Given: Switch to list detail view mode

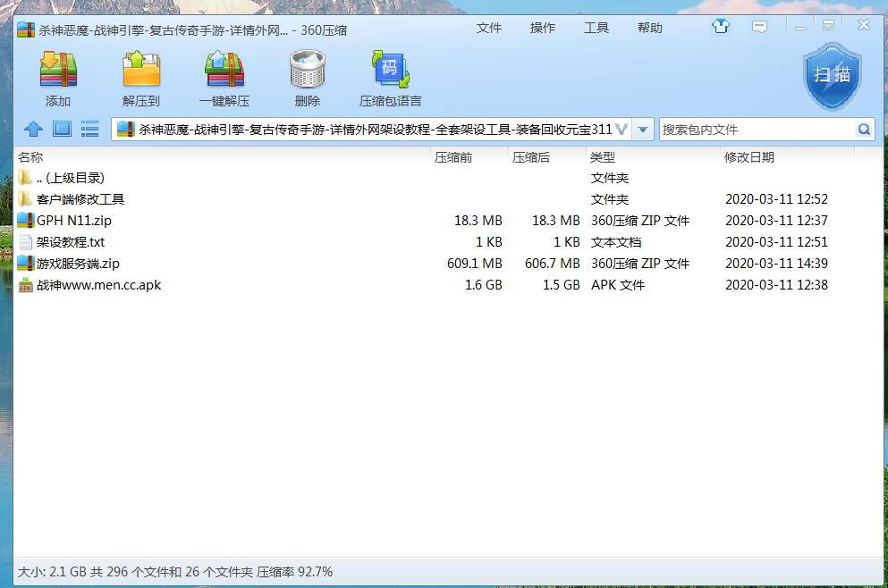Looking at the screenshot, I should tap(89, 130).
